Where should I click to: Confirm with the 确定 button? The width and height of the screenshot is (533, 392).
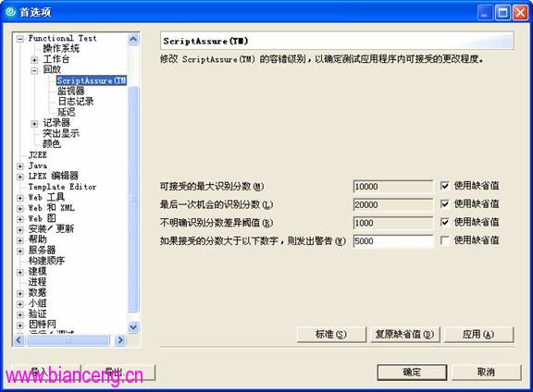[x=412, y=373]
